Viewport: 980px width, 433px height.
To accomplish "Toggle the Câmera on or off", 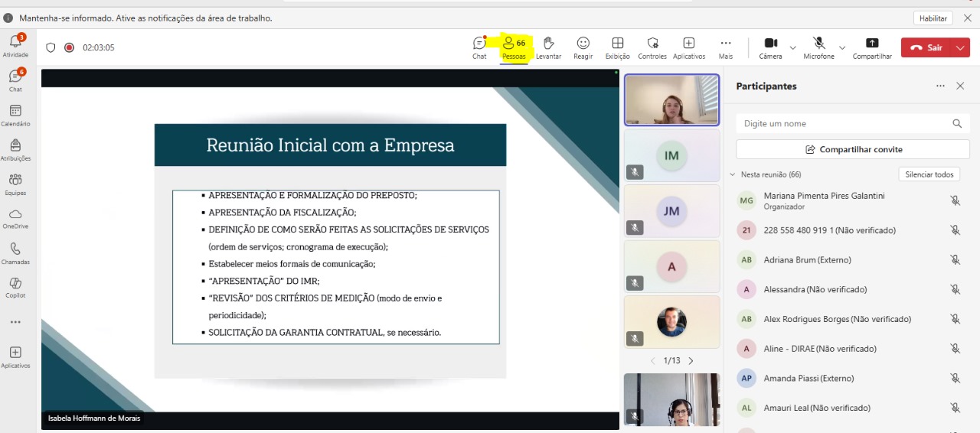I will [770, 47].
